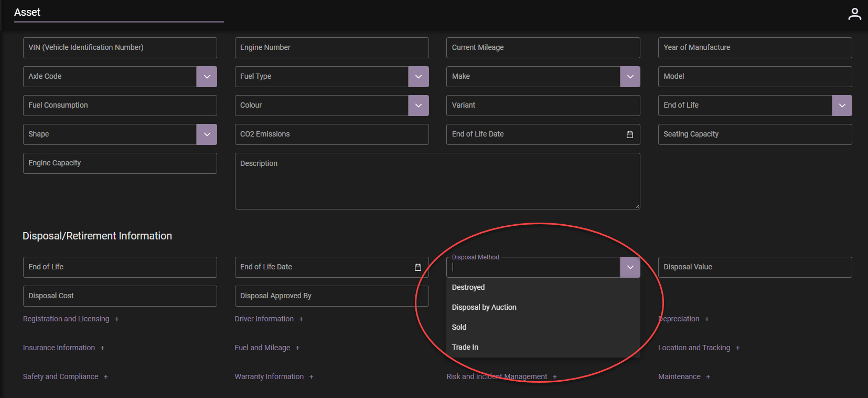Screen dimensions: 868x398
Task: Click plus icon beside Driver Information
Action: (301, 319)
